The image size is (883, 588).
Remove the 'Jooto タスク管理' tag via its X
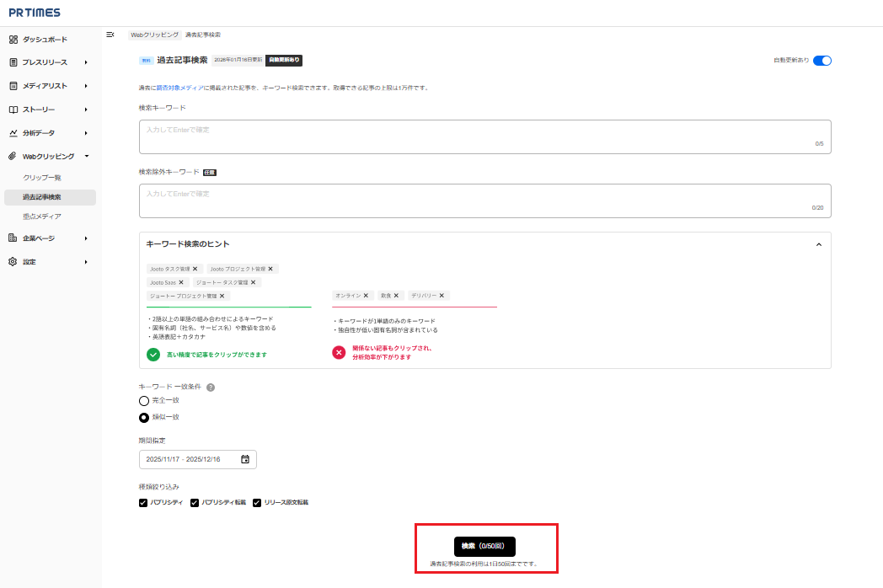(195, 269)
